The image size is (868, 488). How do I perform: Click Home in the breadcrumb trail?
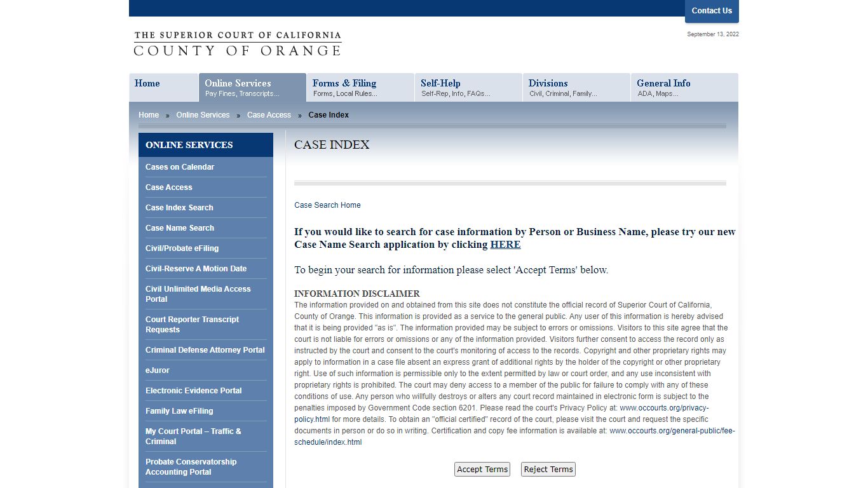pyautogui.click(x=149, y=115)
